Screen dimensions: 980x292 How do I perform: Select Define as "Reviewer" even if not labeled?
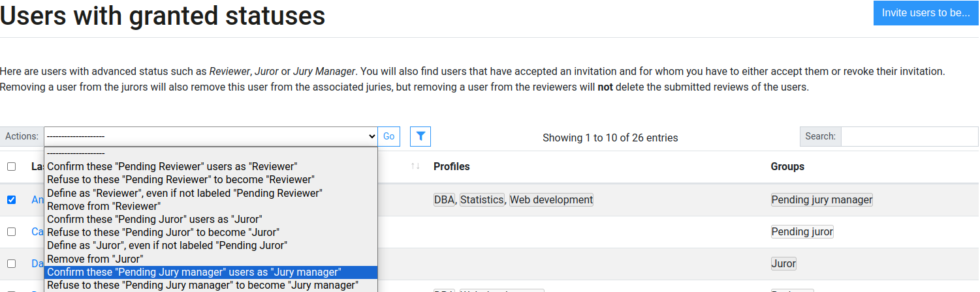(x=185, y=193)
